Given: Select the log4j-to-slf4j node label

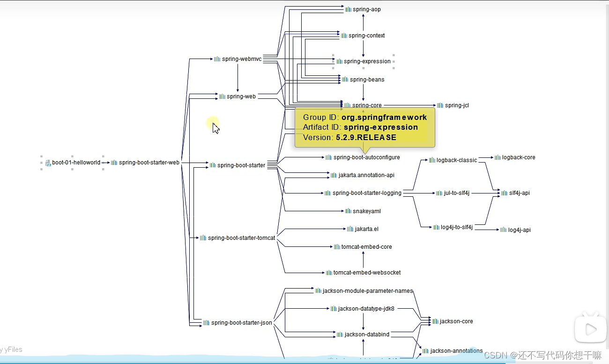Looking at the screenshot, I should tap(457, 227).
